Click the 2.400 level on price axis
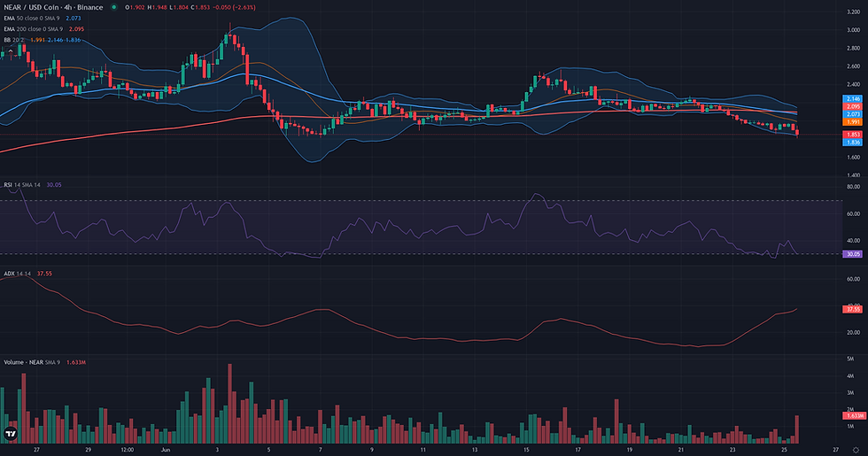Image resolution: width=868 pixels, height=456 pixels. (x=853, y=85)
